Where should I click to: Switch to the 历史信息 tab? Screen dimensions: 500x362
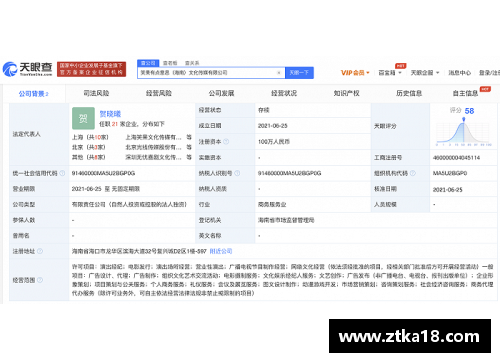coord(409,93)
